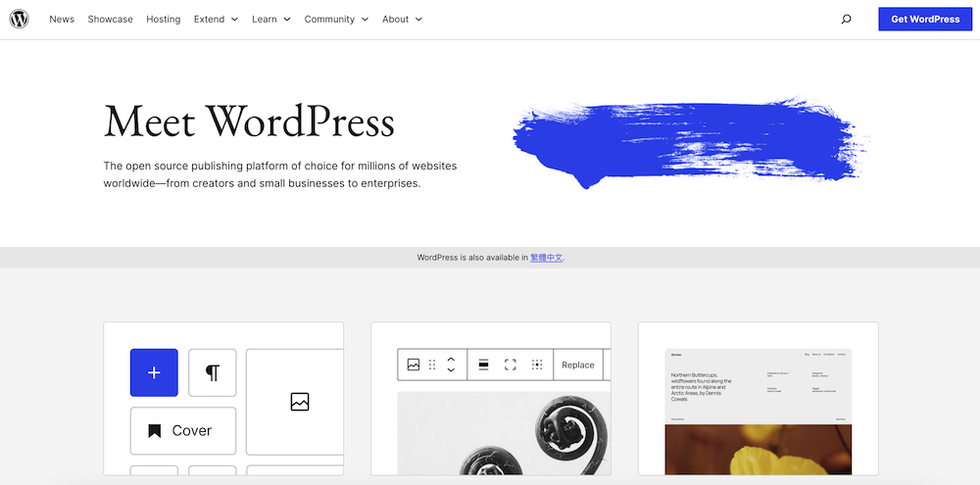This screenshot has height=485, width=980.
Task: Click the WordPress logo icon
Action: point(20,20)
